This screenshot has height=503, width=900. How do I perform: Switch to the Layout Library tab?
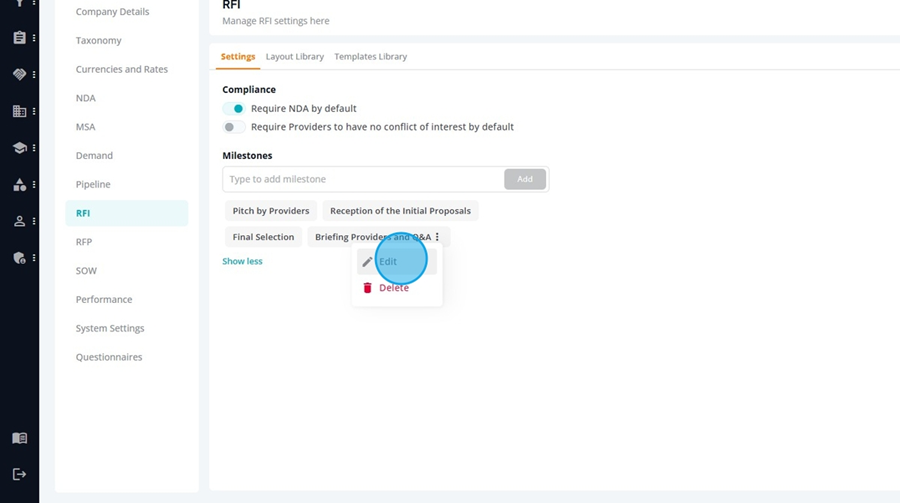[x=294, y=56]
